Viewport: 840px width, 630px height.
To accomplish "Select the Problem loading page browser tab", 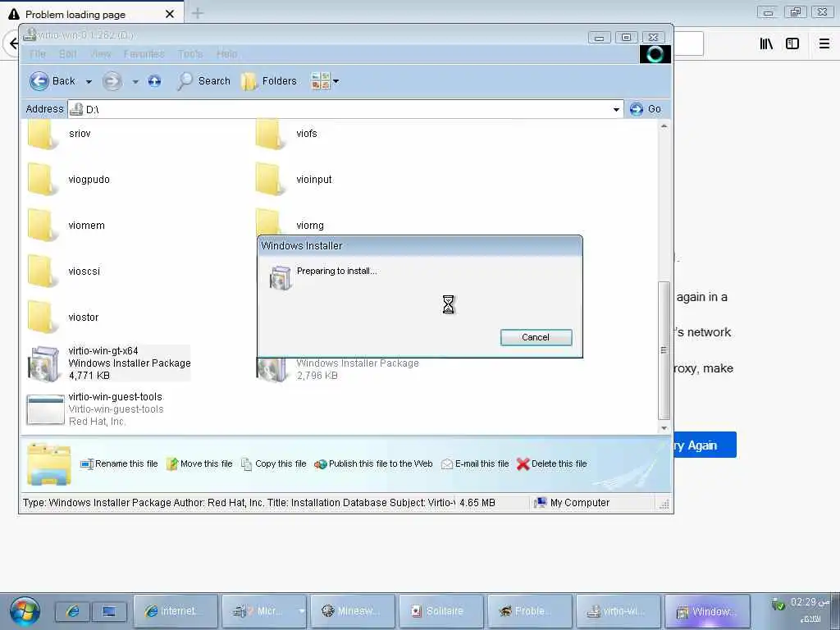I will pos(91,14).
